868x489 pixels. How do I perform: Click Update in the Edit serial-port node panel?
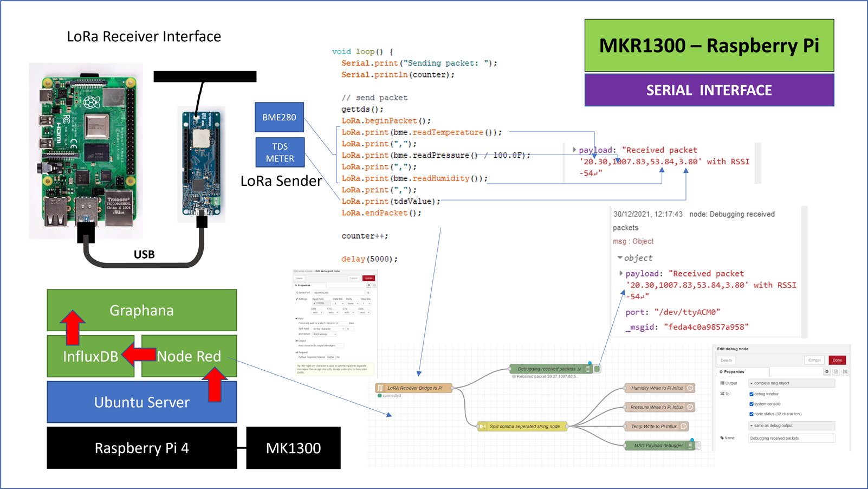click(368, 278)
